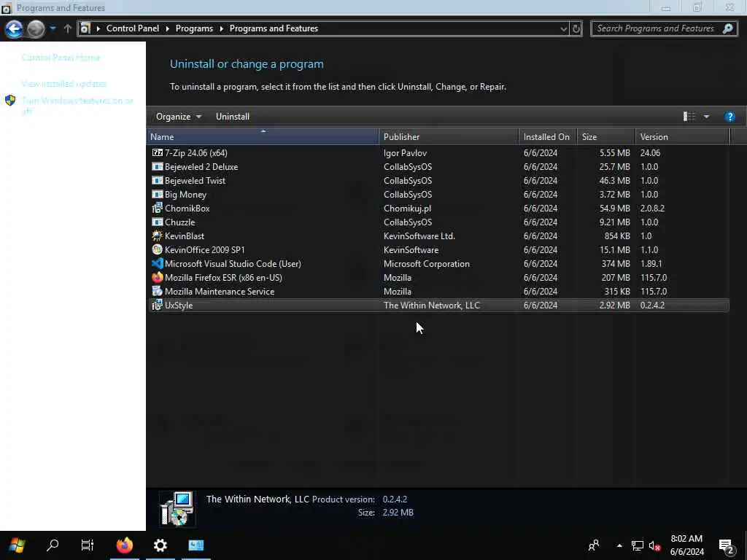Click the Big Money program icon
Screen dimensions: 747x560
[x=158, y=194]
